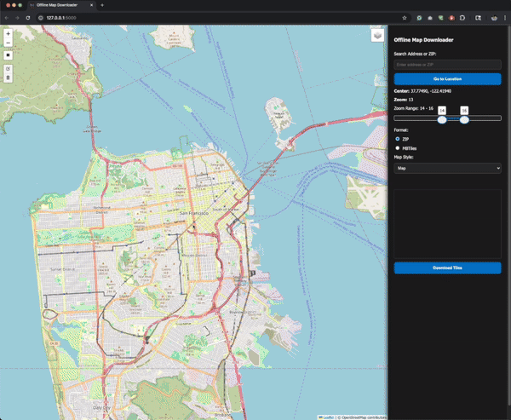
Task: Click the Download Tiles button
Action: pyautogui.click(x=447, y=268)
